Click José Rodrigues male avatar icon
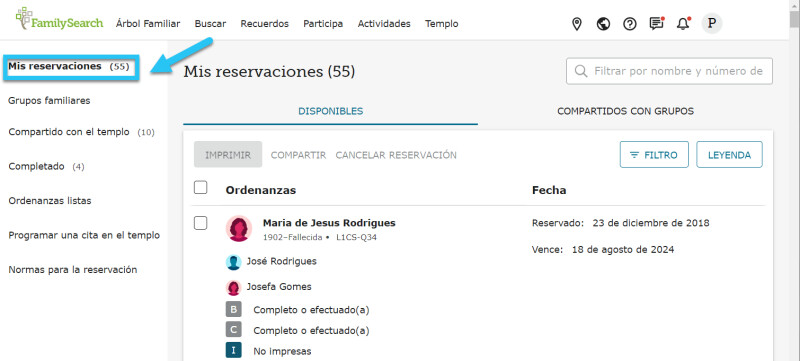Image resolution: width=800 pixels, height=361 pixels. pos(234,262)
